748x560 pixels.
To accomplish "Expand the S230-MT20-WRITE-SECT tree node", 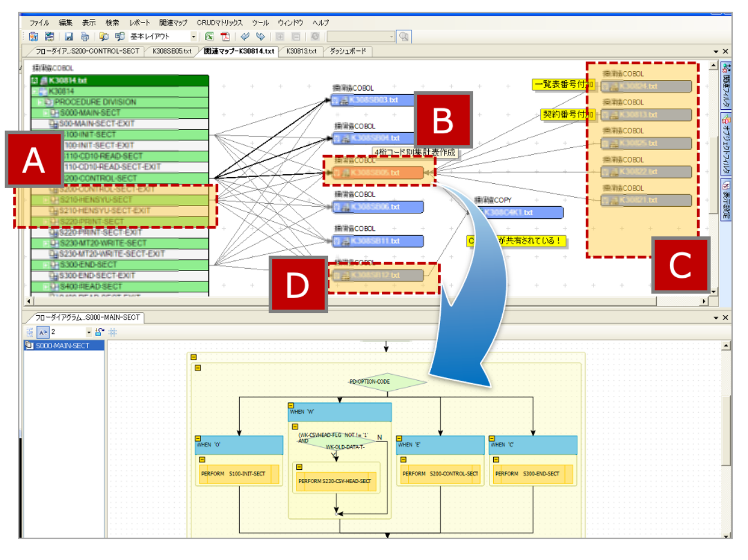I will pyautogui.click(x=46, y=244).
